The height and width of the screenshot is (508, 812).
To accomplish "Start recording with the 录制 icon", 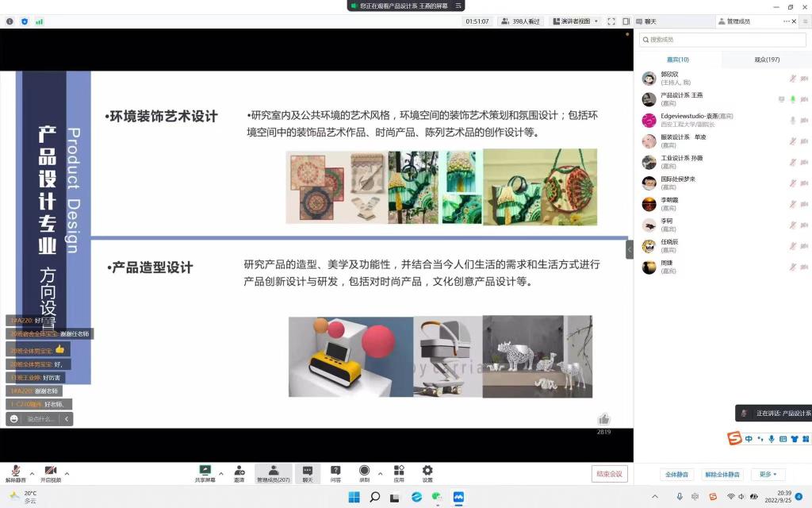I will tap(364, 473).
